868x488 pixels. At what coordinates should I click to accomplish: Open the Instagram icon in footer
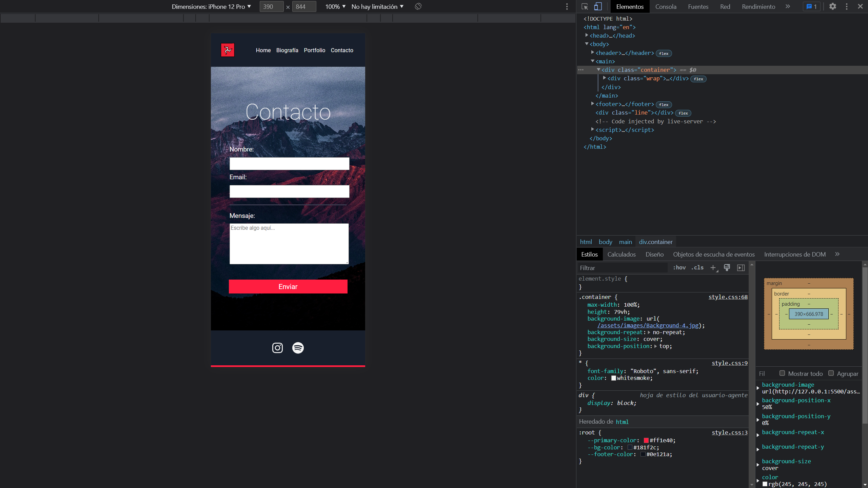tap(277, 348)
